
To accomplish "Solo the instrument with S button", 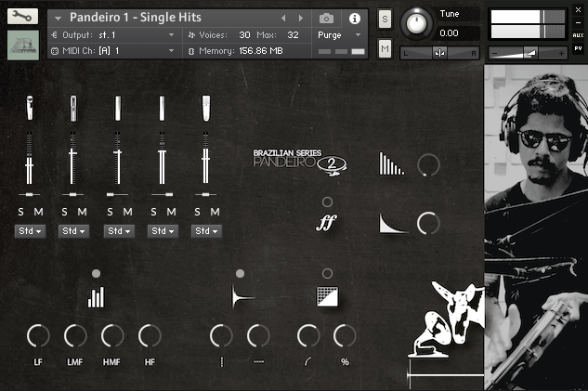I will point(385,19).
